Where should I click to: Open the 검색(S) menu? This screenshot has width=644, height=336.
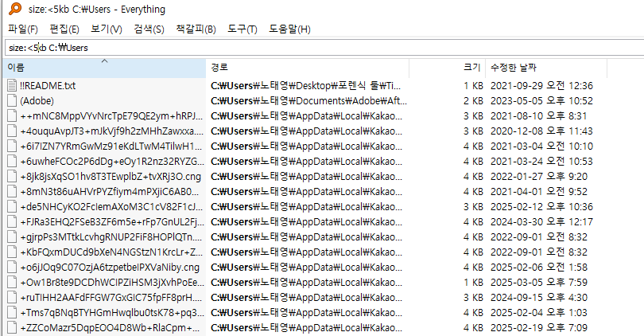coord(149,29)
